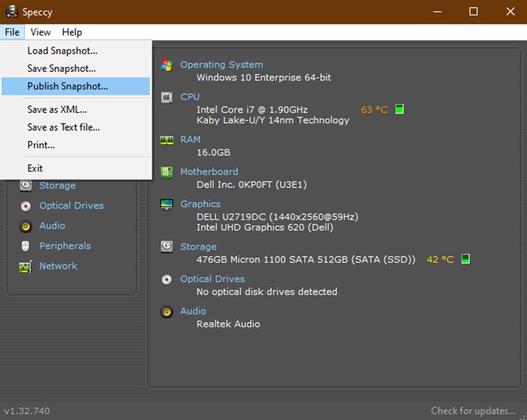Click the RAM heading link

pos(190,140)
